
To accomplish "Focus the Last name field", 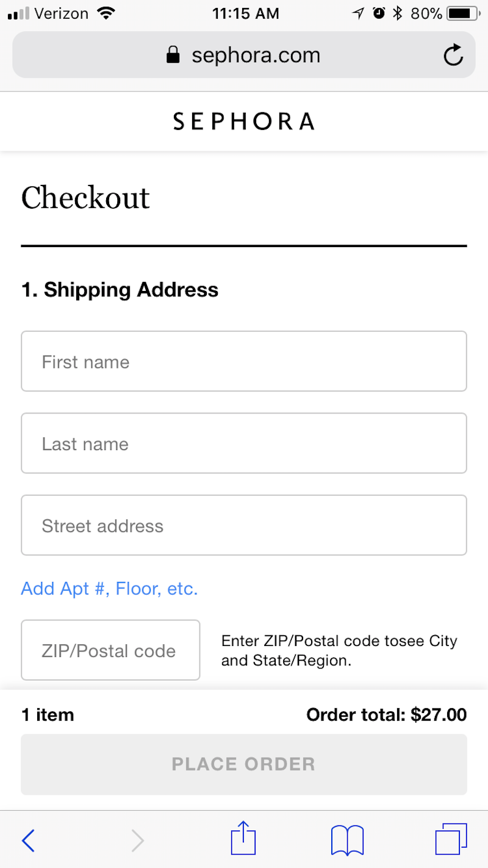I will click(x=244, y=443).
